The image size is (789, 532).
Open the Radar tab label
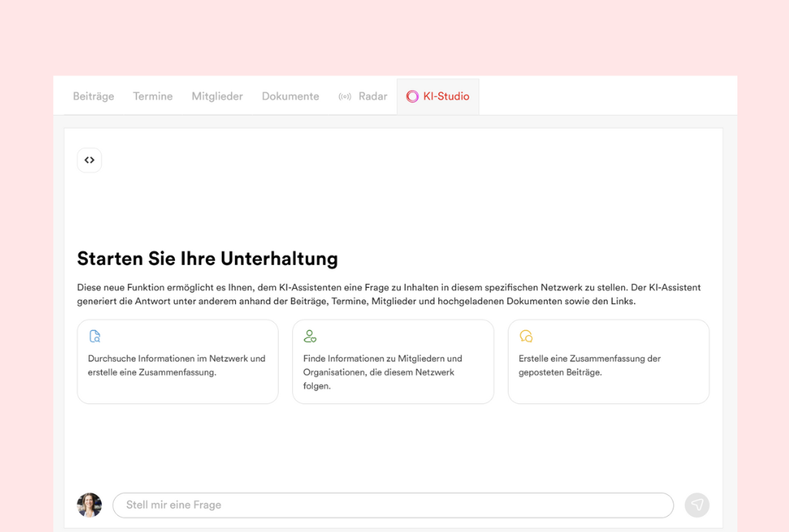click(x=373, y=96)
